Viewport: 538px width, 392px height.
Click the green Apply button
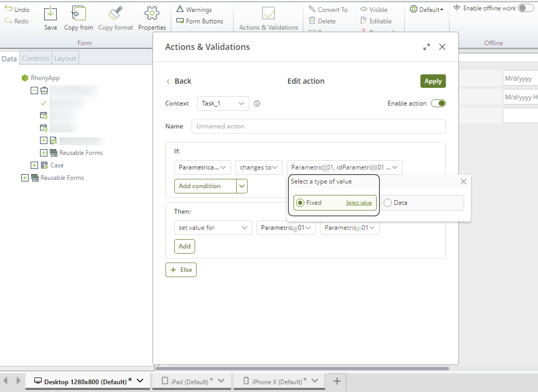(433, 81)
